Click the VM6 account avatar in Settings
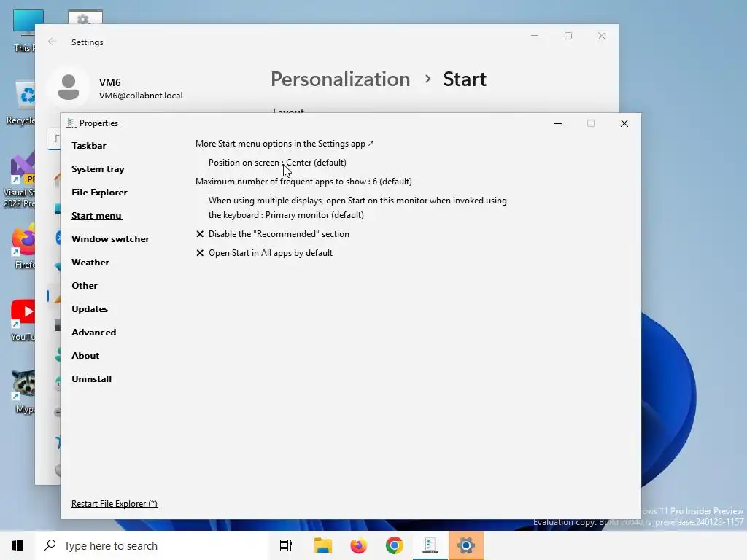 click(69, 87)
